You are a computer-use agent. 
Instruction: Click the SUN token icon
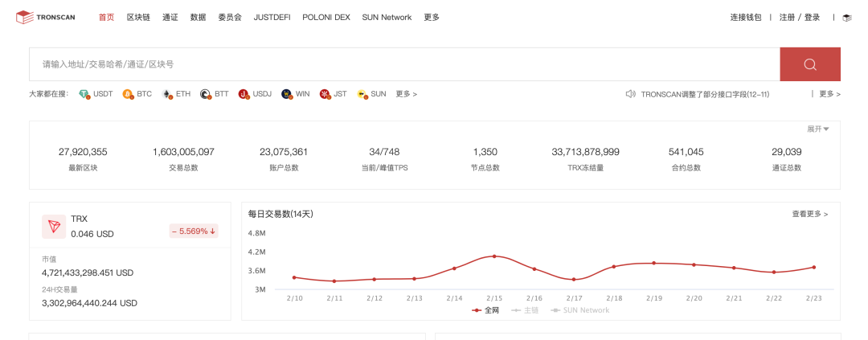pyautogui.click(x=362, y=94)
